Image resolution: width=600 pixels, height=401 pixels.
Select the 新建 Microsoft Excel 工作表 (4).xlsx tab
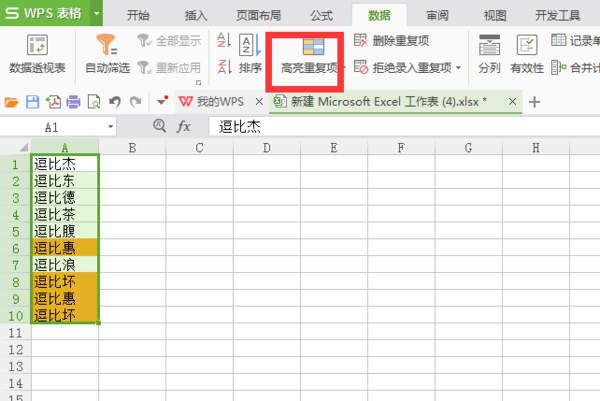(386, 102)
